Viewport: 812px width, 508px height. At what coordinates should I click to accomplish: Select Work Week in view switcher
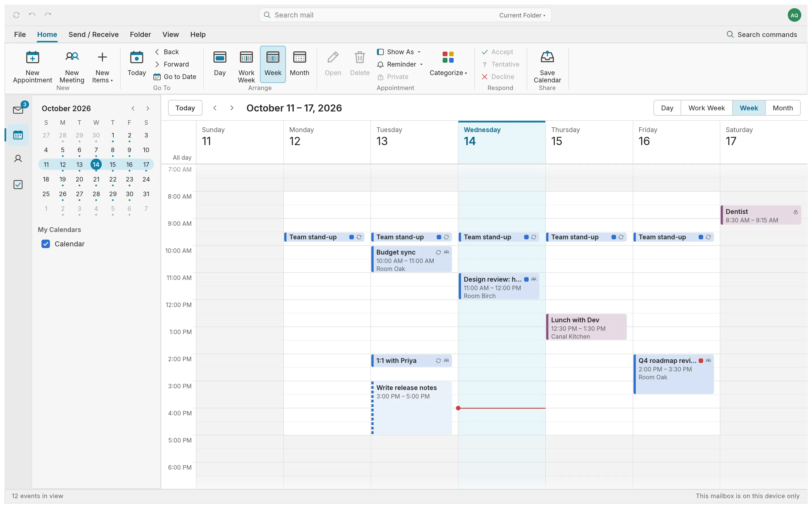706,108
